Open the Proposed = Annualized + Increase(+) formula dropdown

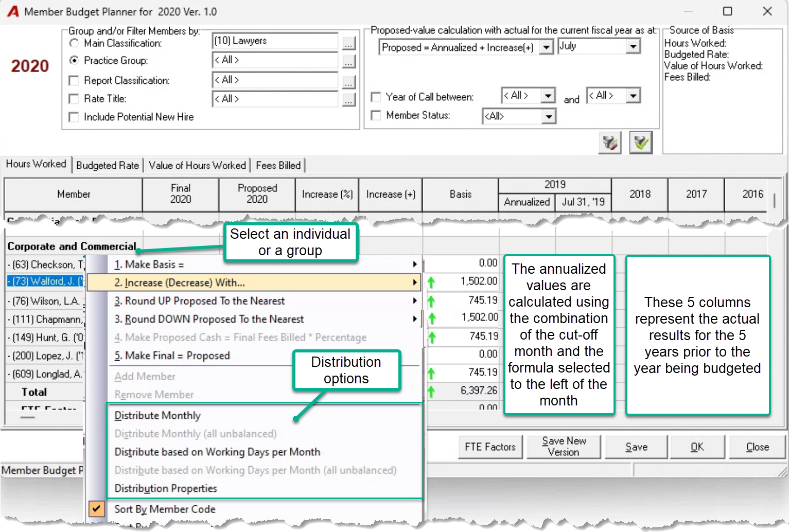546,47
